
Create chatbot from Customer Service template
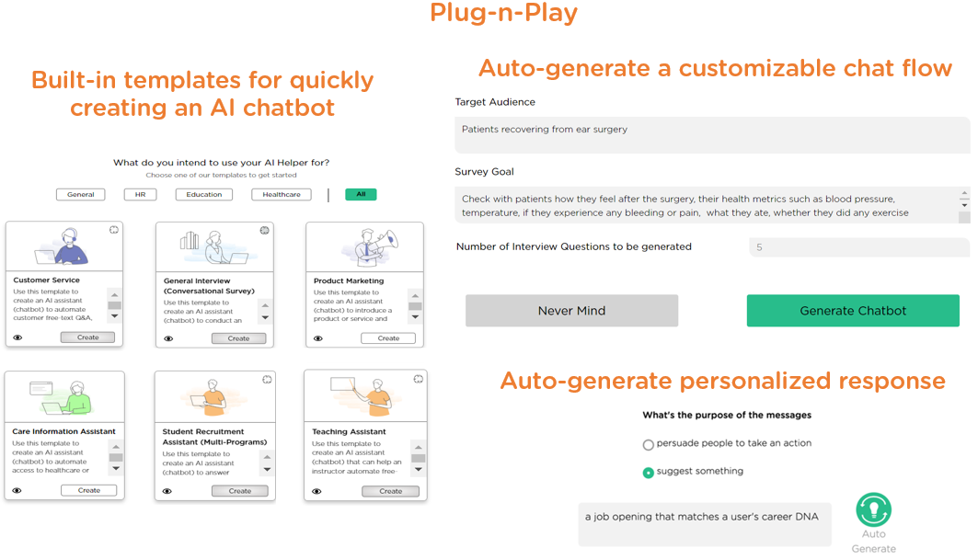click(88, 337)
